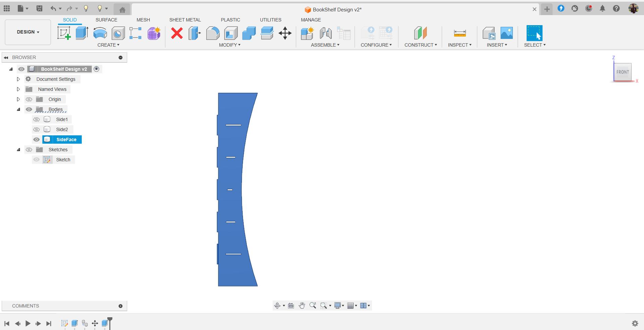This screenshot has height=330, width=644.
Task: Toggle visibility of the Sketches folder
Action: point(29,150)
